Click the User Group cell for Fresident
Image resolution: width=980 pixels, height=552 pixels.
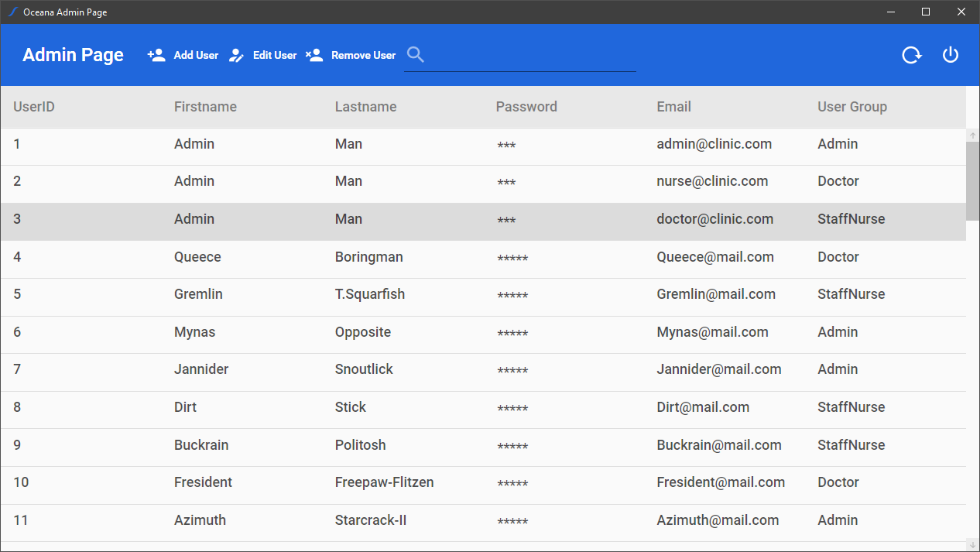(838, 482)
